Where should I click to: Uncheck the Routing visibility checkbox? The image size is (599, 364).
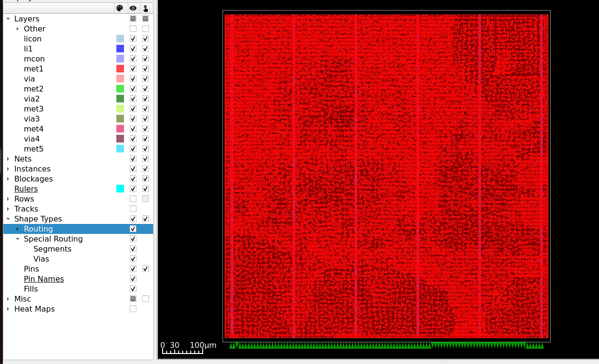[133, 229]
